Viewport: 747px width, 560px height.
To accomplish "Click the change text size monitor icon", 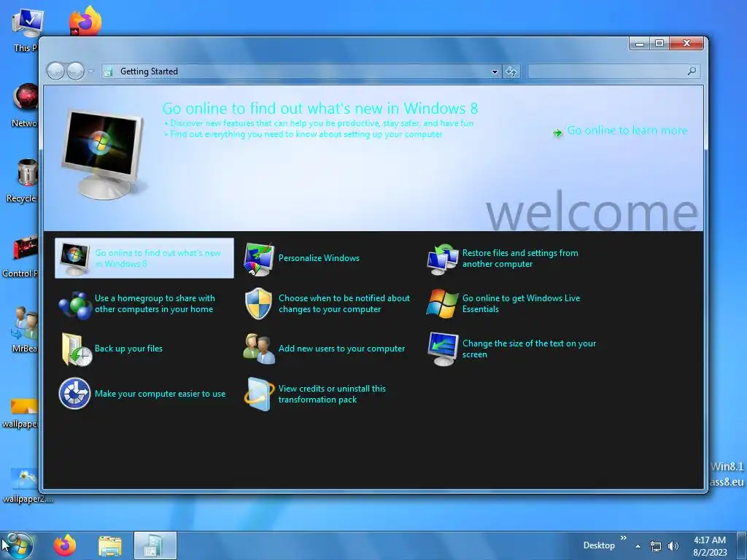I will pyautogui.click(x=443, y=349).
